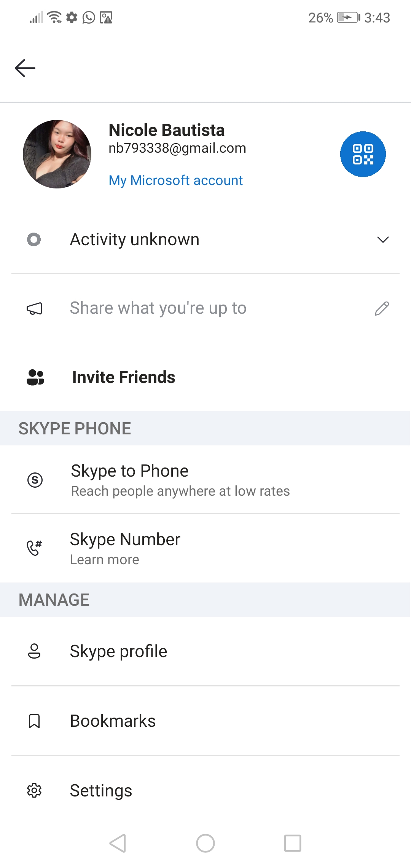Open the QR code button
Viewport: 411px width, 868px height.
(363, 154)
